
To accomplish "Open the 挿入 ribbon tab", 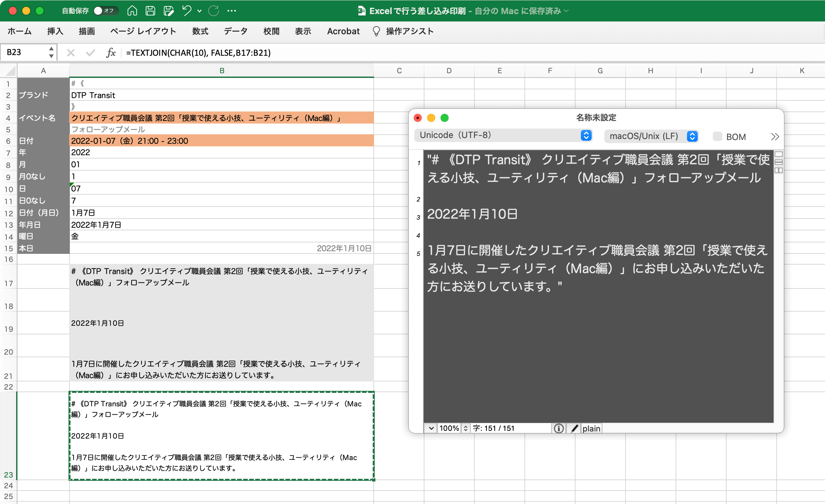I will (x=55, y=31).
